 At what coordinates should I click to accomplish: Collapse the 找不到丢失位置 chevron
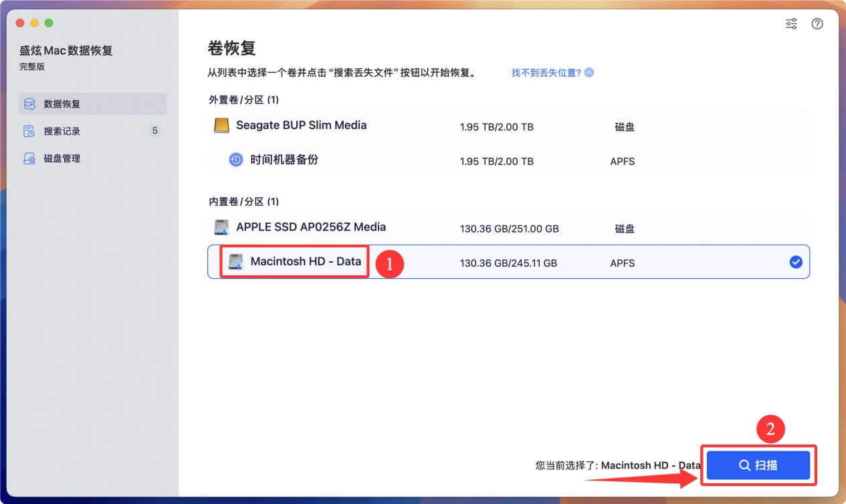[x=589, y=72]
